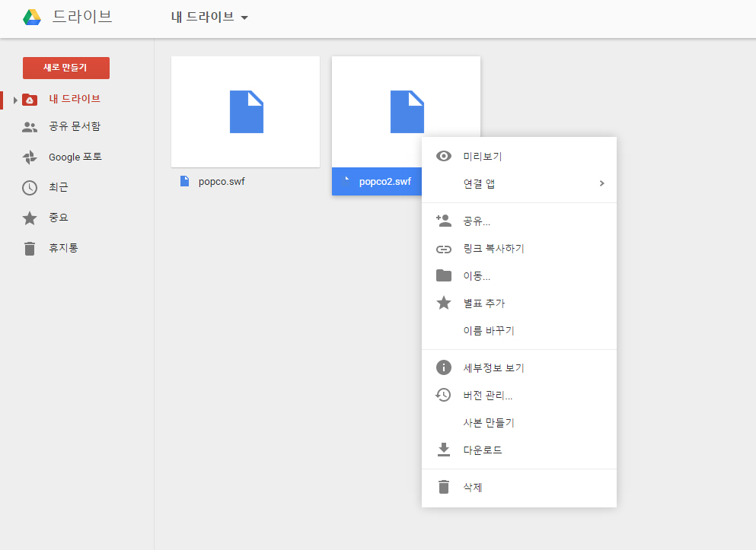Expand the 연결 앱 submenu arrow
The image size is (756, 550).
coord(601,183)
